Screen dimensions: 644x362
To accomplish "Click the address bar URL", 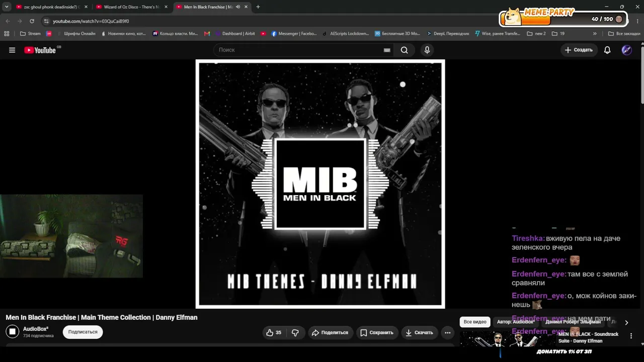I will [91, 21].
